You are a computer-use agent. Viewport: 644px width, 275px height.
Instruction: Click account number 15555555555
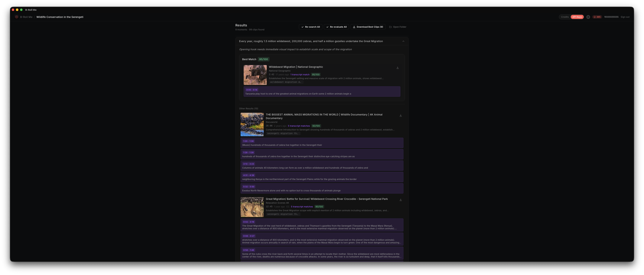pyautogui.click(x=611, y=17)
